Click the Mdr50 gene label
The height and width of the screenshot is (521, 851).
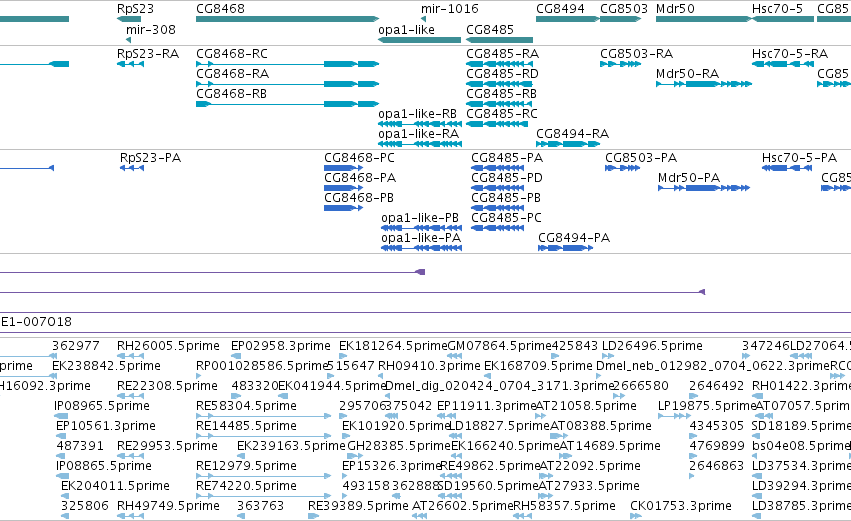click(675, 9)
